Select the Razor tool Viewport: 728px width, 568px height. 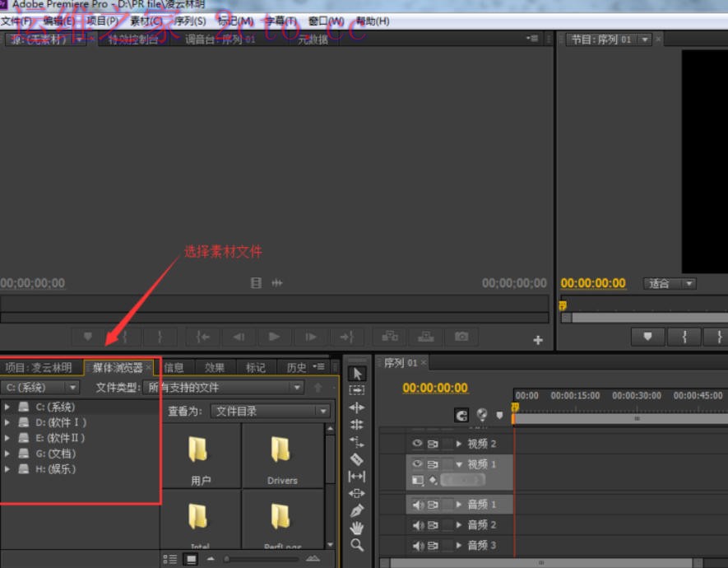356,459
